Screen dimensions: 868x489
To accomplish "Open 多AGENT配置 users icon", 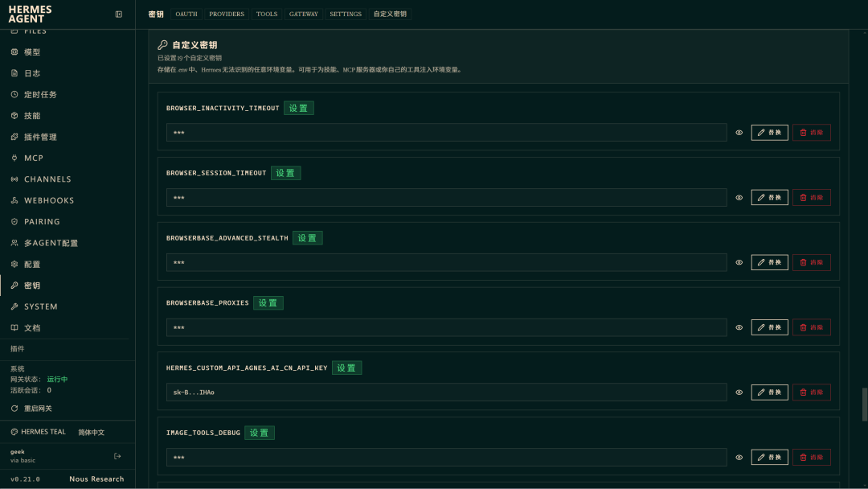I will pos(14,243).
